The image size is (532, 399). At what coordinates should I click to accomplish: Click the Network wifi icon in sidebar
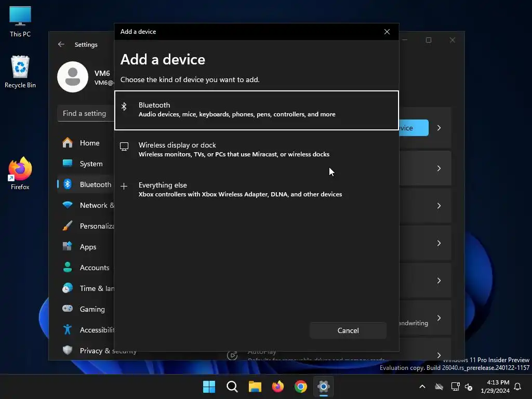[x=68, y=205]
